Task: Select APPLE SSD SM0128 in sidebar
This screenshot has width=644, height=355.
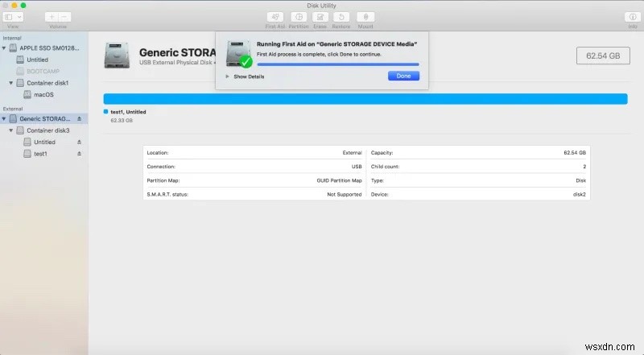Action: click(44, 48)
